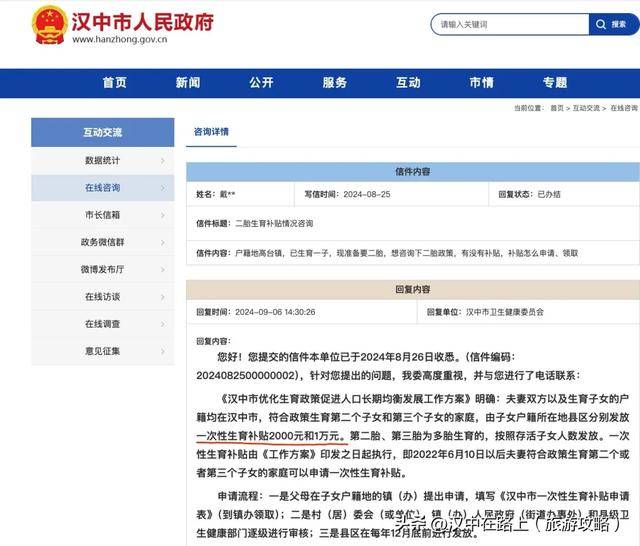
Task: Open 市长信箱 in the sidebar
Action: coord(102,215)
